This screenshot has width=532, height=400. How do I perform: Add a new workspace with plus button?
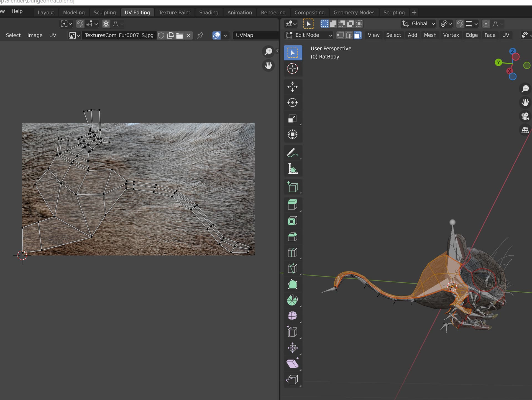(414, 12)
